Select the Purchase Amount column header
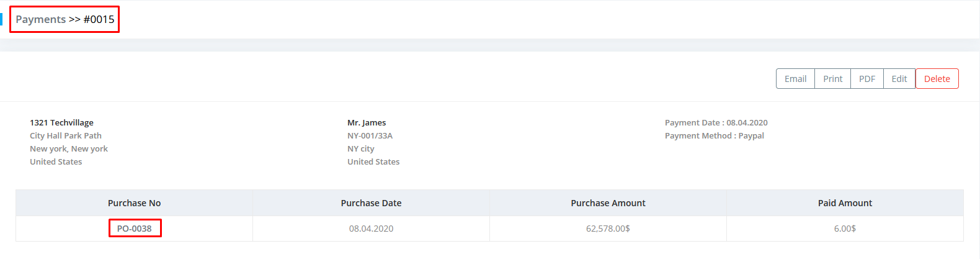980x259 pixels. coord(608,203)
